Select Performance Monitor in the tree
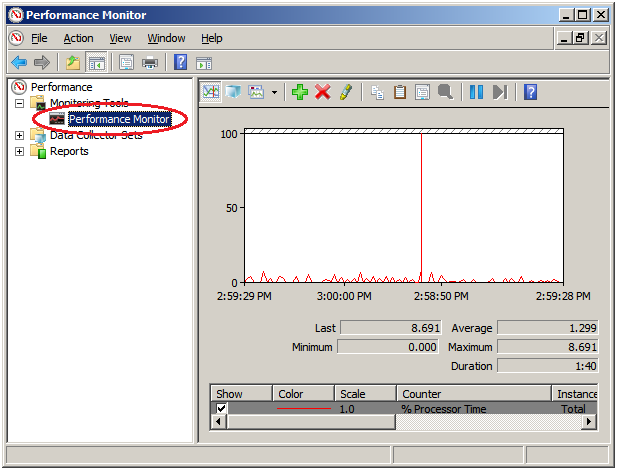The image size is (618, 470). (x=118, y=119)
